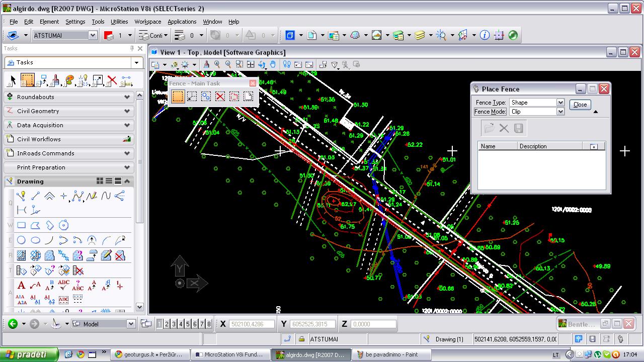Select the Place Block rectangle tool
The height and width of the screenshot is (362, 644).
21,225
